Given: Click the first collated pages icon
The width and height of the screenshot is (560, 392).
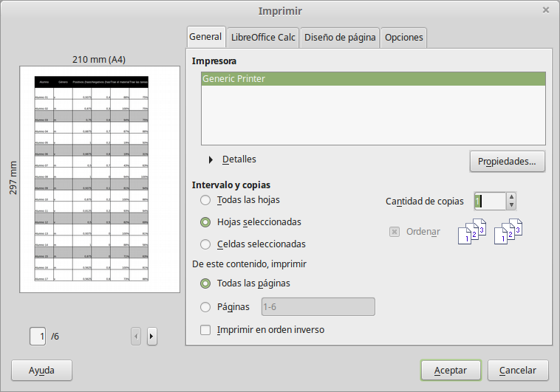Looking at the screenshot, I should coord(472,231).
